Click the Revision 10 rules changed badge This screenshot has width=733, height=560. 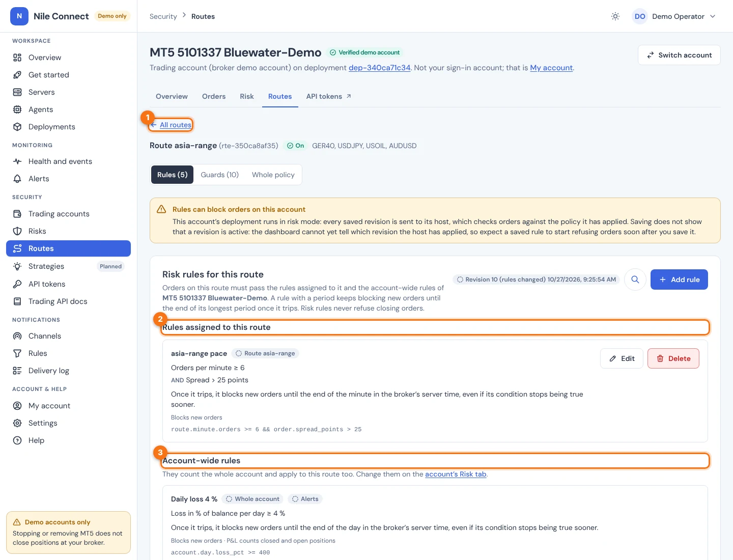pyautogui.click(x=536, y=279)
